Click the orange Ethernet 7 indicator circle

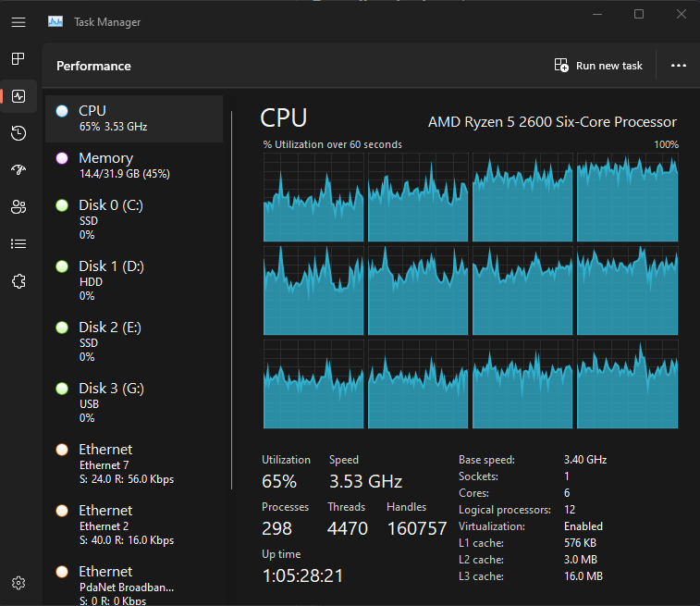click(x=62, y=450)
